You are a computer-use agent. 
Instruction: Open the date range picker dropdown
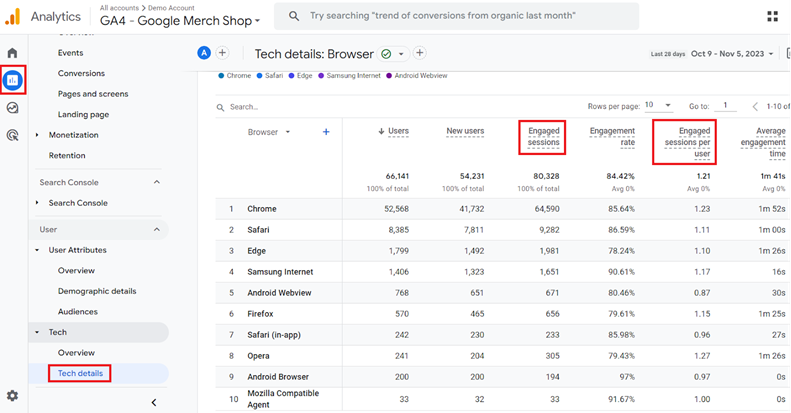point(732,53)
